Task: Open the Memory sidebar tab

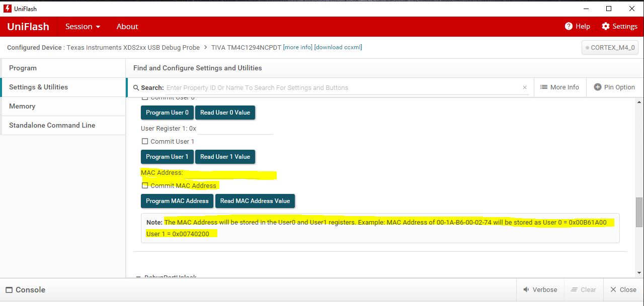Action: [63, 106]
